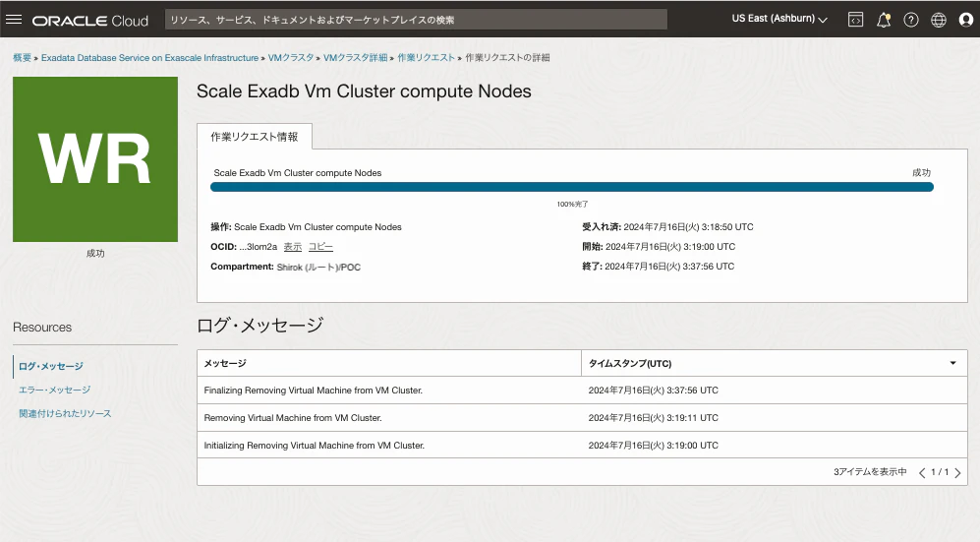
Task: Click 'Finalizing Removing Virtual Machine from VM Cluster.' message
Action: tap(314, 391)
